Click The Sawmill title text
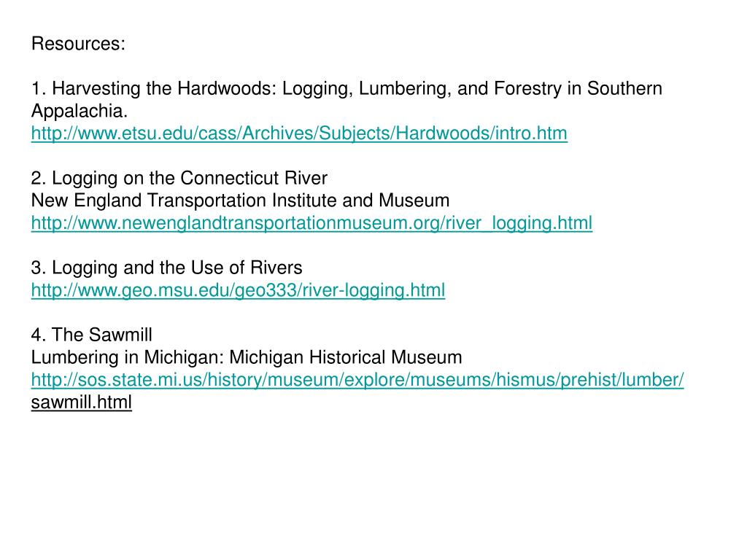This screenshot has height=560, width=747. point(91,335)
